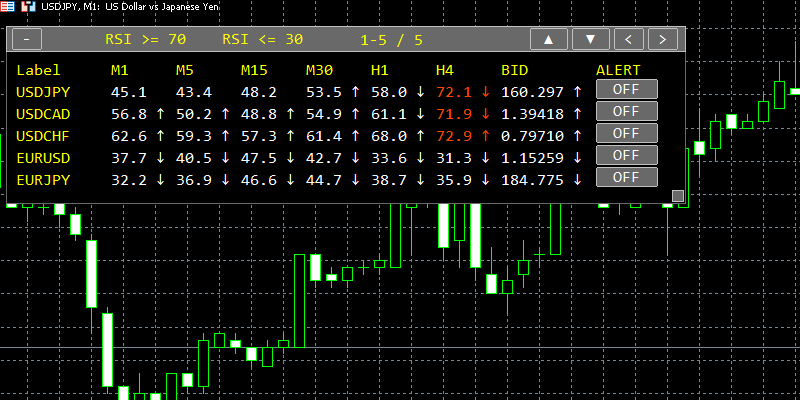Click USDCHF bid price 0.79710
This screenshot has width=800, height=400.
click(533, 136)
